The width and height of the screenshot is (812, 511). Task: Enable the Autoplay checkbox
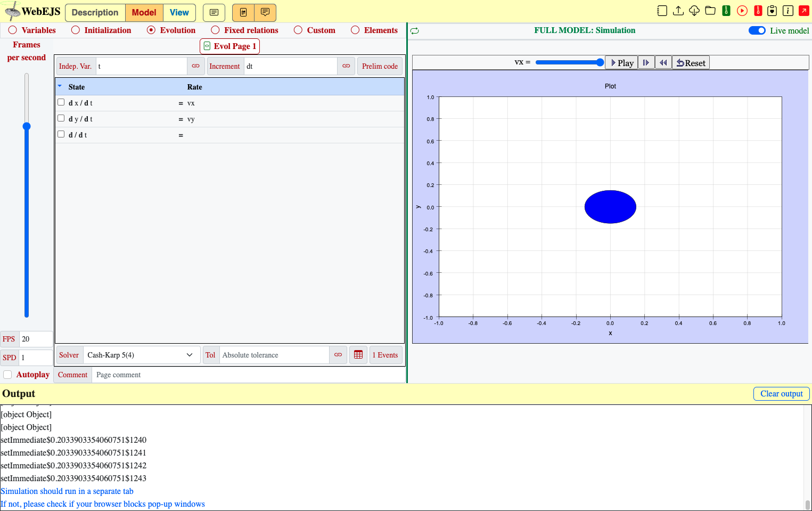click(8, 375)
